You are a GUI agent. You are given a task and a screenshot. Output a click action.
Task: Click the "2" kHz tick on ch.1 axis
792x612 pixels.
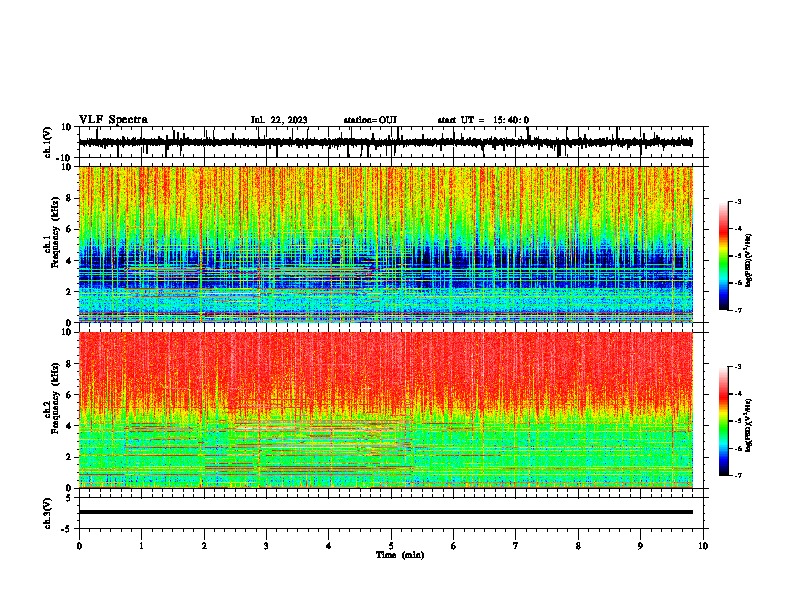point(69,291)
